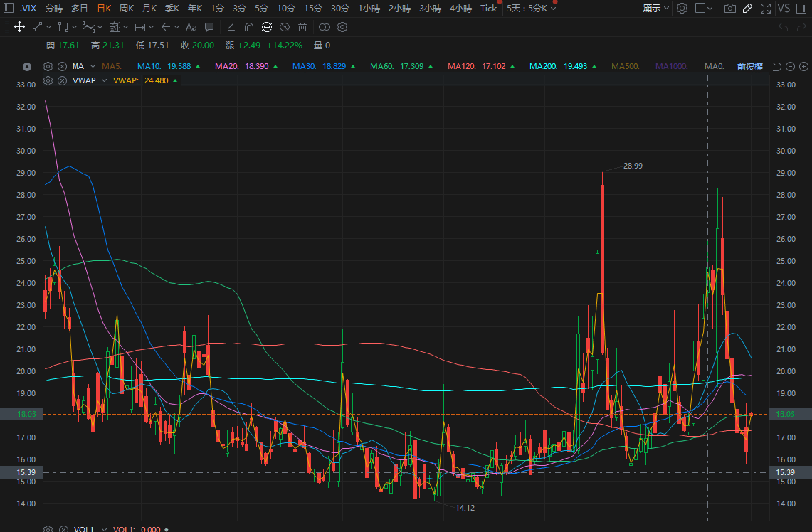Select the text annotation Aa tool
Image resolution: width=812 pixels, height=532 pixels.
pyautogui.click(x=191, y=27)
